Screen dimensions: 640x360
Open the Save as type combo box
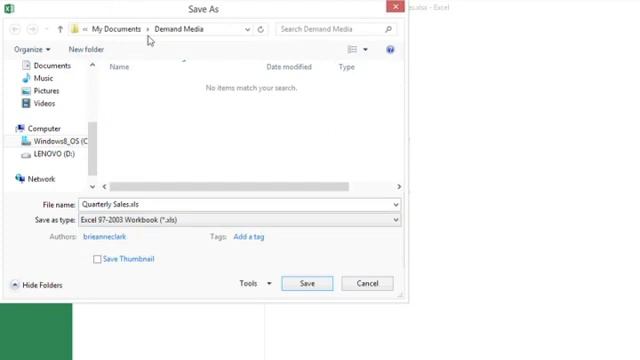pos(240,220)
